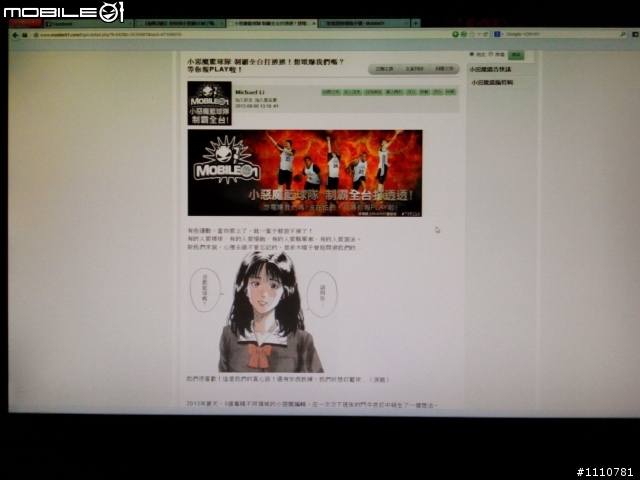Image resolution: width=640 pixels, height=480 pixels.
Task: Click the Google search box
Action: [x=561, y=34]
